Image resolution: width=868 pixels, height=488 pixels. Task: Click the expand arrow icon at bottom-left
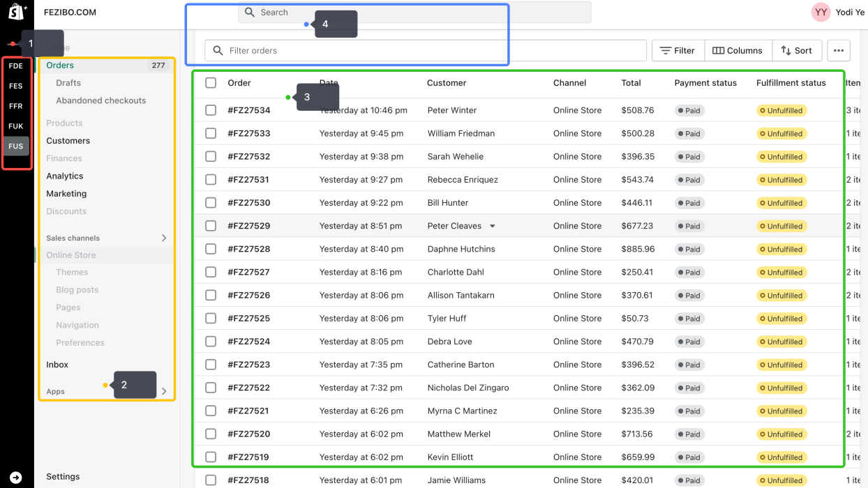pyautogui.click(x=16, y=478)
